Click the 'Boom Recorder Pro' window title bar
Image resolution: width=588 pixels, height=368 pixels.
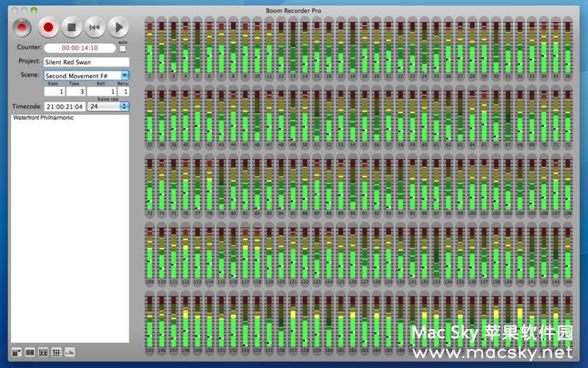coord(293,10)
